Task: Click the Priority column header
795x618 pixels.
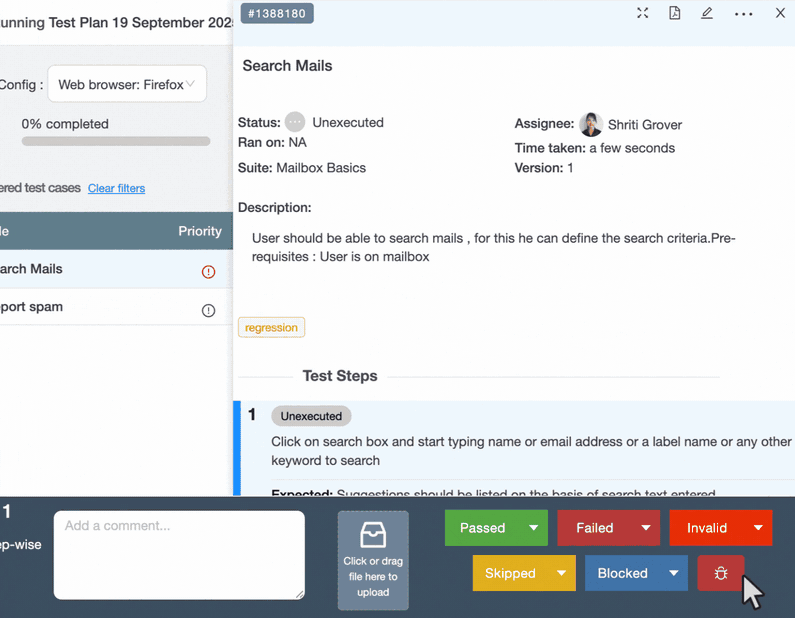Action: (200, 231)
